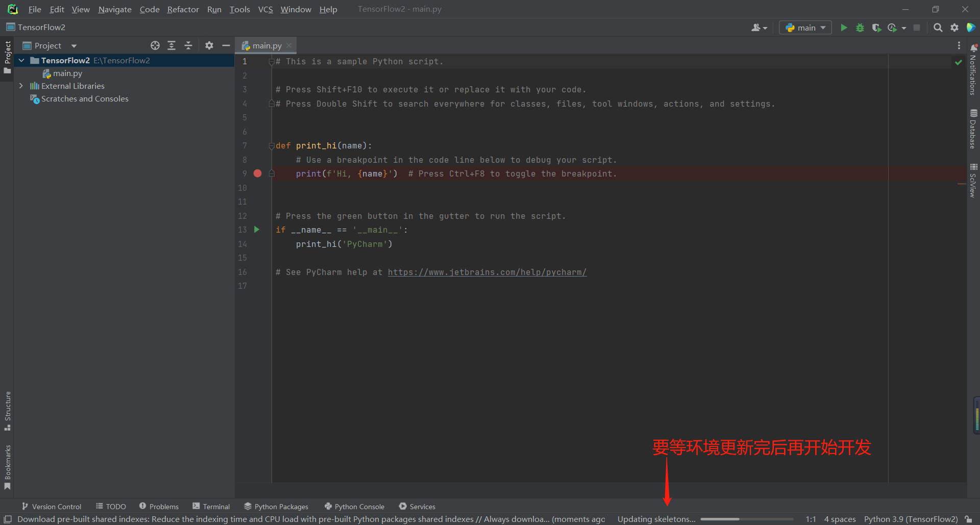Open editor tab options kebab menu
Screen dimensions: 980x525
tap(959, 45)
